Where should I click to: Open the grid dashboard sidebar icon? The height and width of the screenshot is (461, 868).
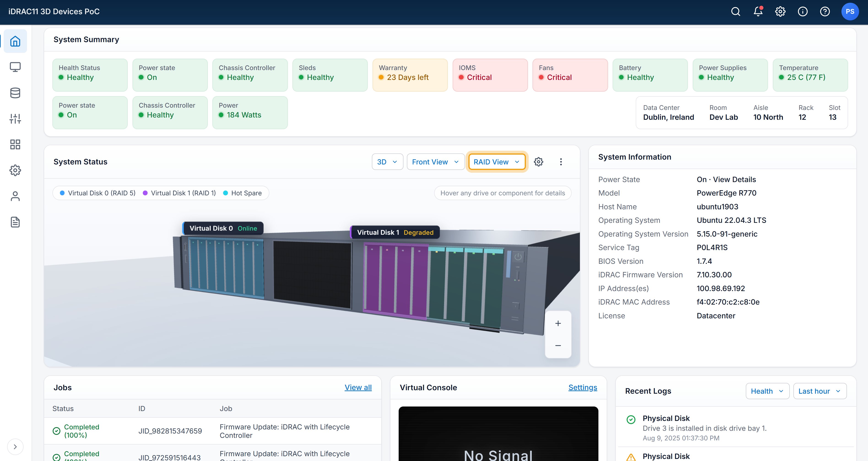pos(15,144)
